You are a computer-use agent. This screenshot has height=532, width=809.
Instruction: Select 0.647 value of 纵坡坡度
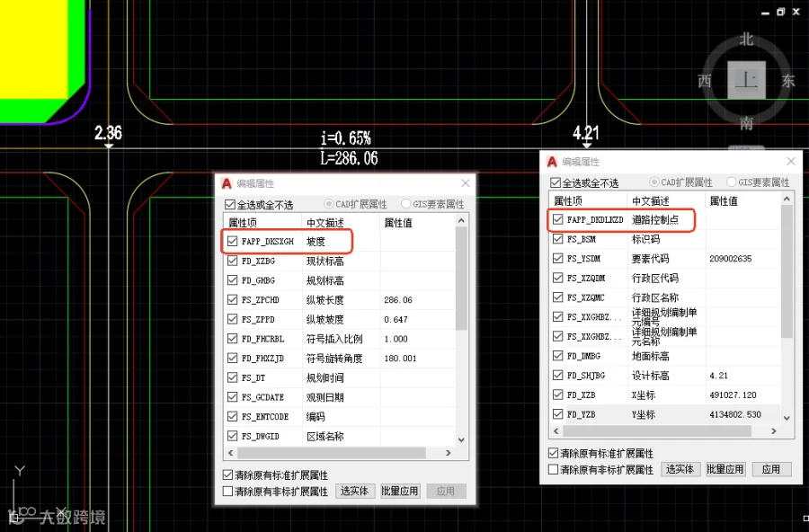[x=396, y=319]
